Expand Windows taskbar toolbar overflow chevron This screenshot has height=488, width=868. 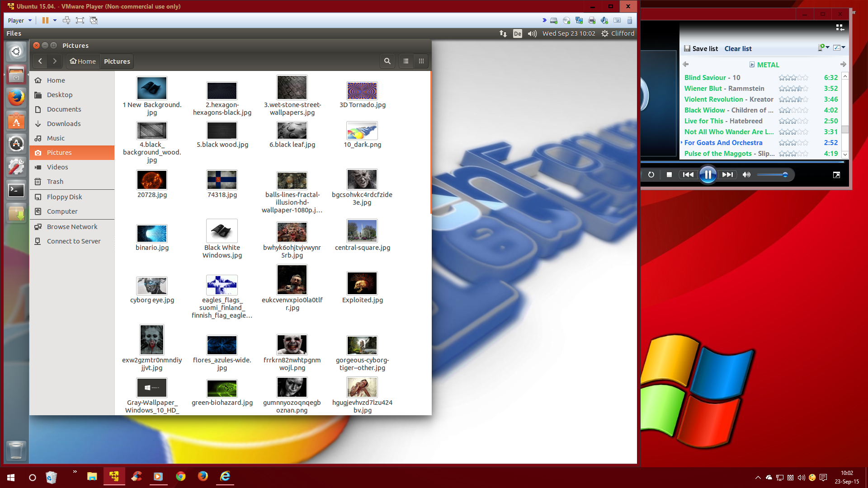pos(75,472)
